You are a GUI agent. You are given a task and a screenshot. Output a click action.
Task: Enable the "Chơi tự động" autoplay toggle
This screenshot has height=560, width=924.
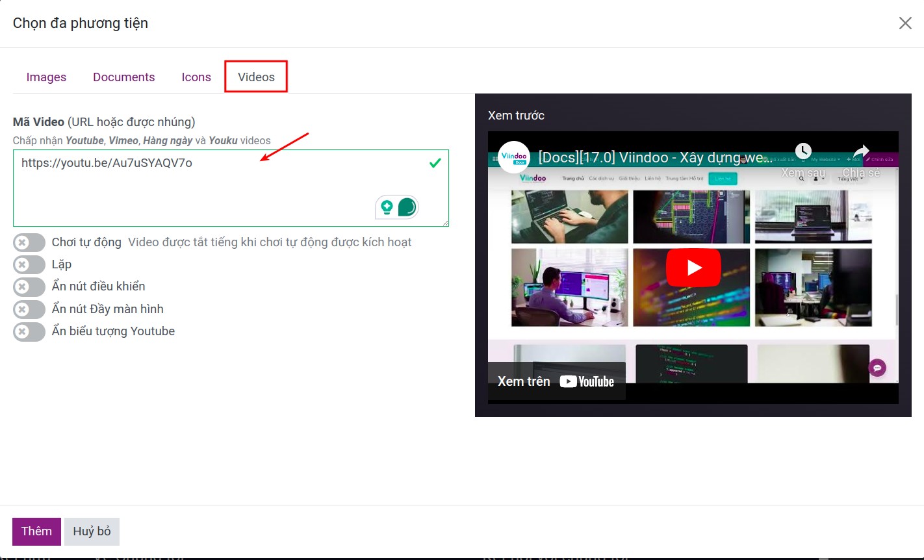pos(29,242)
